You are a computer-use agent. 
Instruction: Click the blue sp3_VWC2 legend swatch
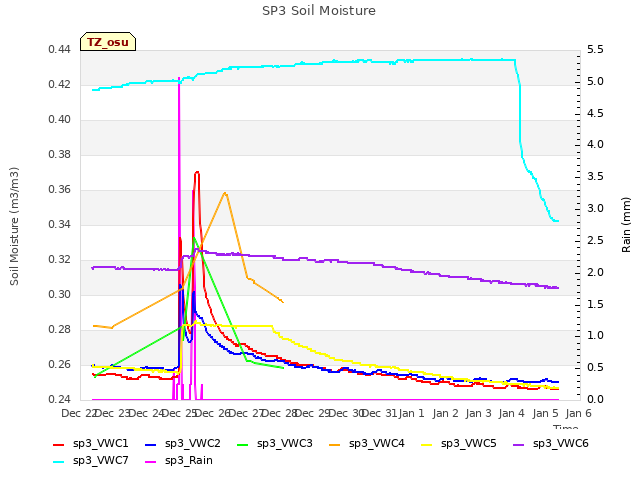coord(151,444)
